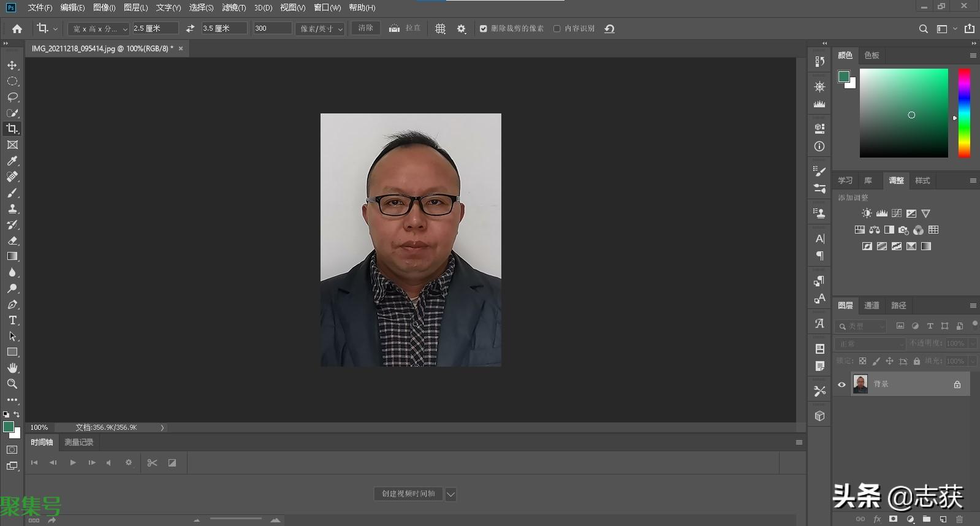This screenshot has height=526, width=980.
Task: Open the crop ratio preset dropdown
Action: 98,29
